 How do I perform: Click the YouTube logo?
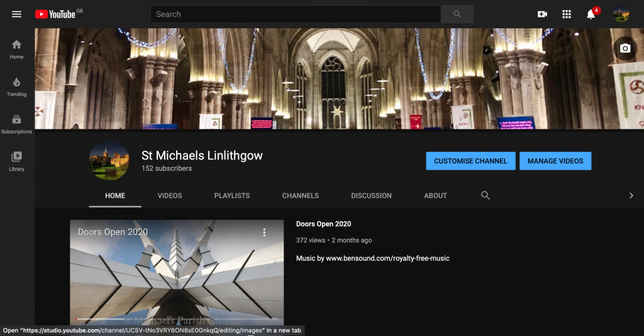[x=55, y=14]
